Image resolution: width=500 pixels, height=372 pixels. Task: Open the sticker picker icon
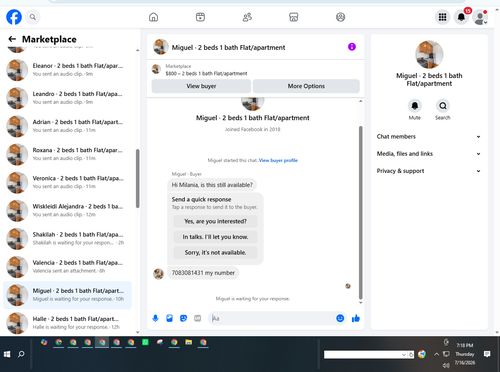pos(184,318)
